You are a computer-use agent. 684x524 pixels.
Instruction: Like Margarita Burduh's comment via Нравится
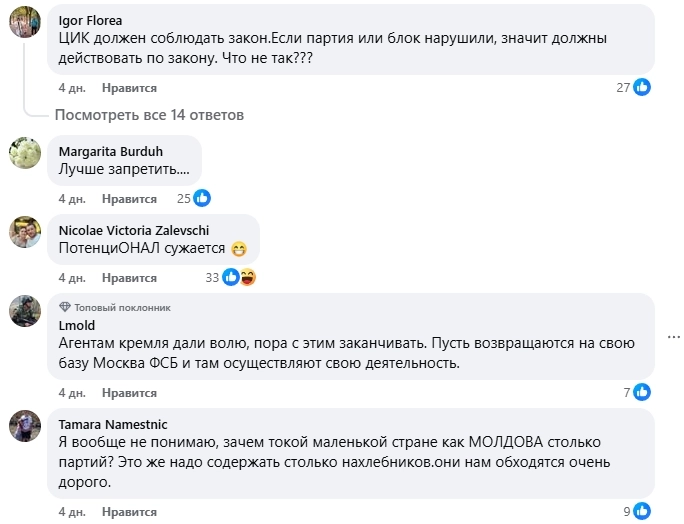coord(129,198)
